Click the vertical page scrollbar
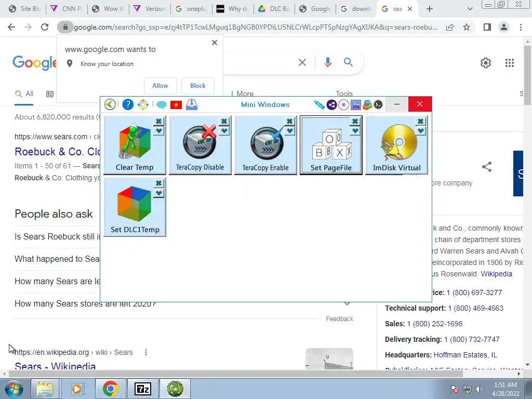 click(x=527, y=75)
